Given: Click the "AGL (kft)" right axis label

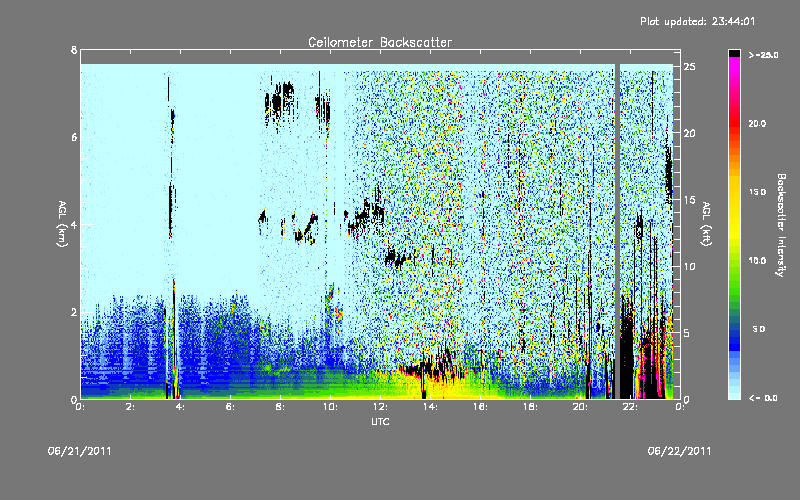Looking at the screenshot, I should pyautogui.click(x=706, y=224).
